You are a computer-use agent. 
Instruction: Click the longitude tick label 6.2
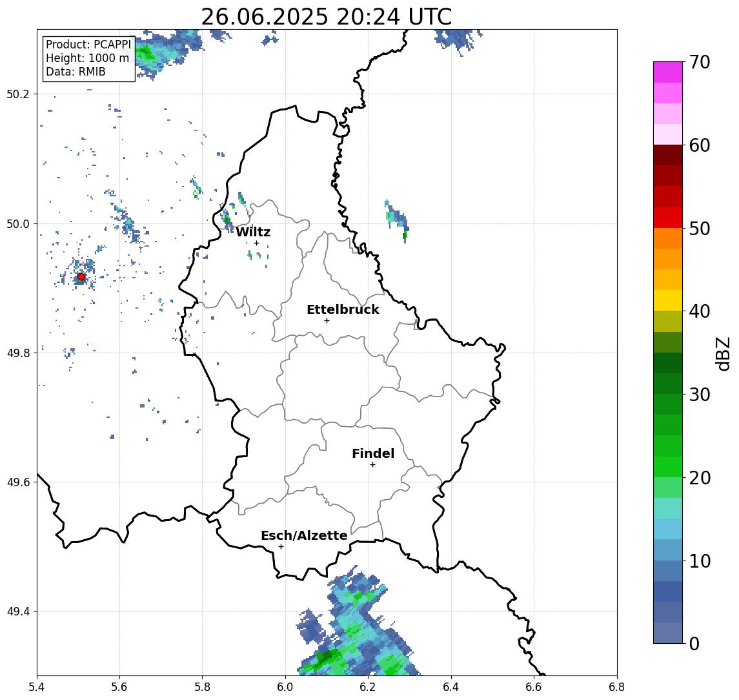point(368,687)
